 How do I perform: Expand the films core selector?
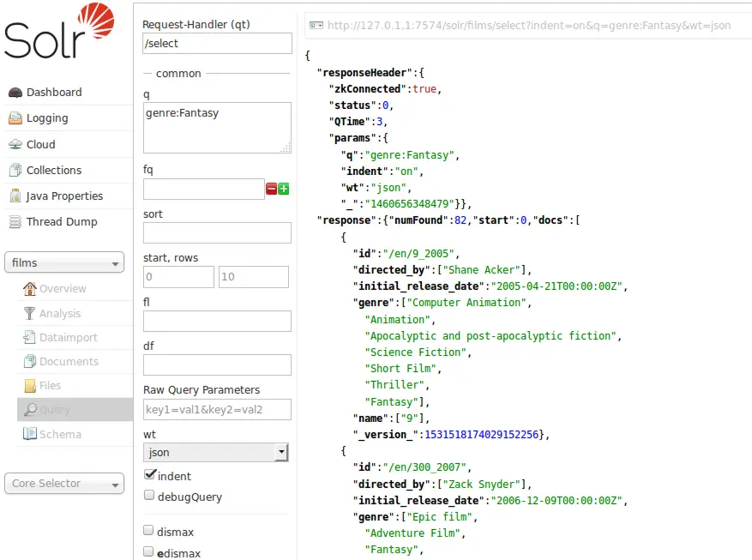pyautogui.click(x=63, y=262)
